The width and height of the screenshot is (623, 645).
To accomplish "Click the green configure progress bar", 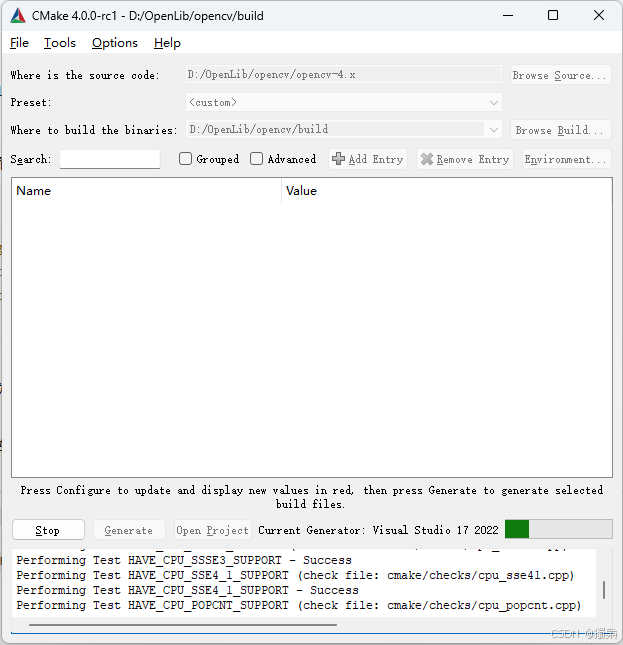I will (x=558, y=529).
